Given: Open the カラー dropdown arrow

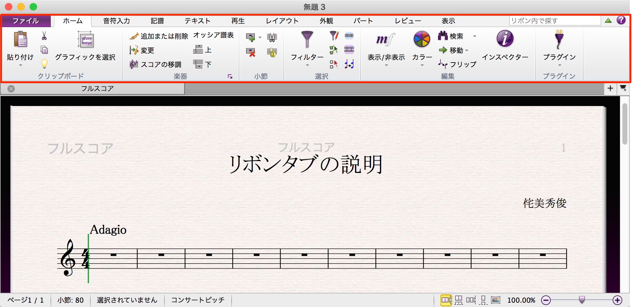Looking at the screenshot, I should [x=422, y=65].
